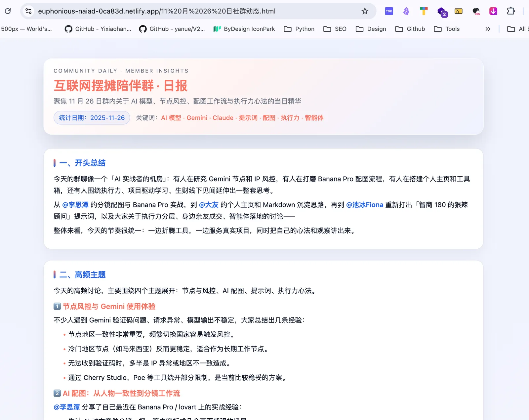Click the COMMUNITY DAILY · MEMBER INSIGHTS label
The image size is (529, 420).
coord(121,71)
